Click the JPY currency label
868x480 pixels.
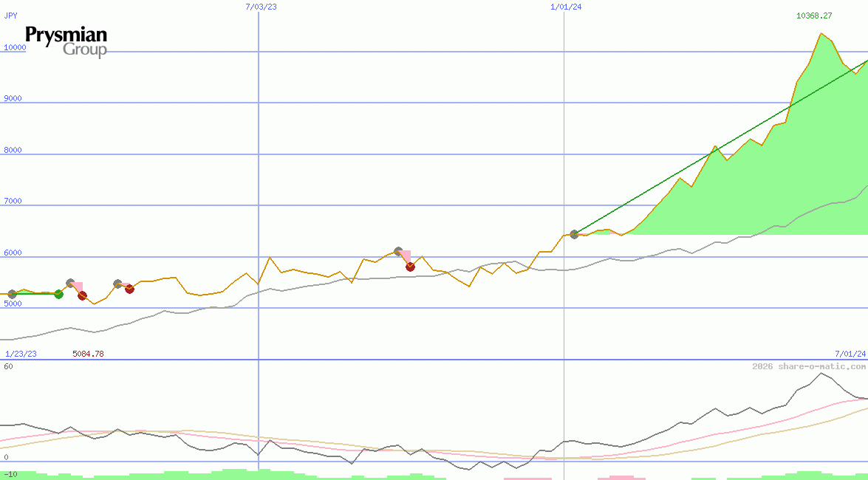click(11, 16)
